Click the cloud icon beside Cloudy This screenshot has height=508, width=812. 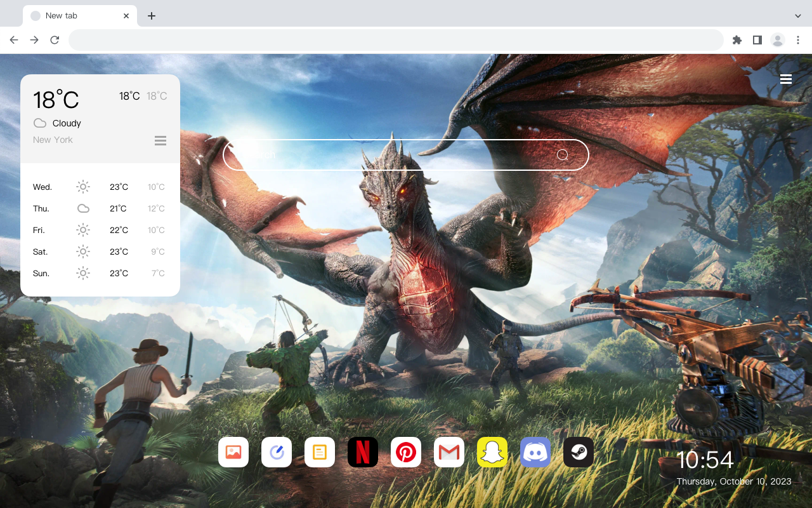(40, 123)
